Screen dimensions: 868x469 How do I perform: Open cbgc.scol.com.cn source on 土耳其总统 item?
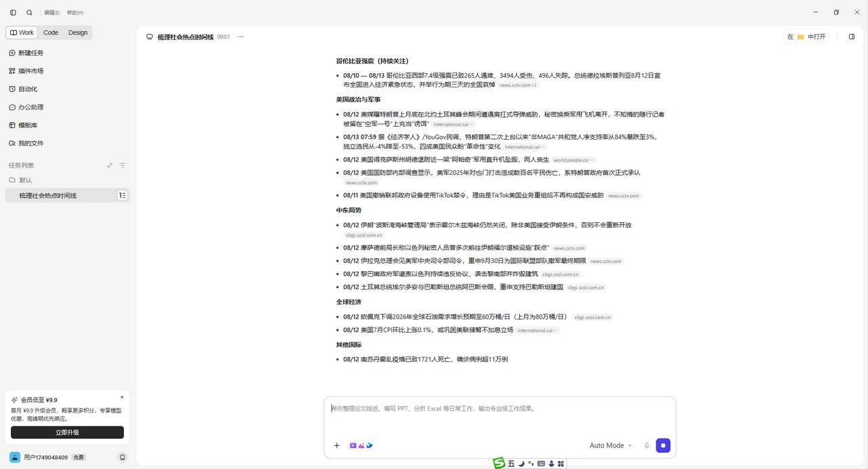click(586, 287)
